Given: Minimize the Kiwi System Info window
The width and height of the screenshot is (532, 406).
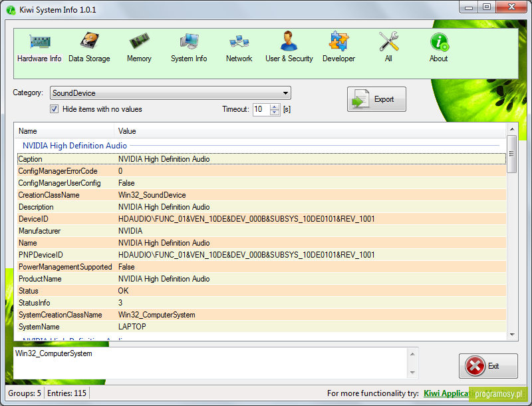Looking at the screenshot, I should pos(469,7).
